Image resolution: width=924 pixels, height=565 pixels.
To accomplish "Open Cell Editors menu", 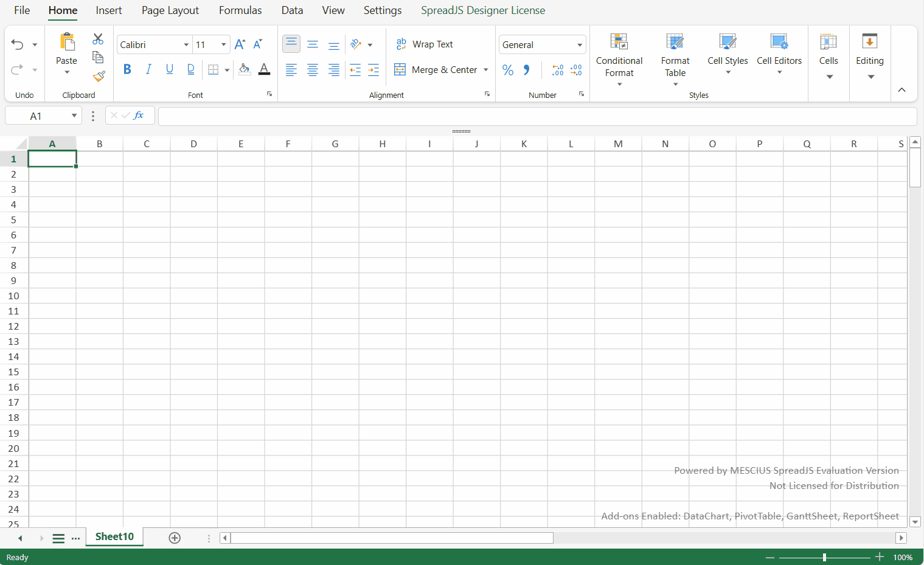I will coord(779,55).
